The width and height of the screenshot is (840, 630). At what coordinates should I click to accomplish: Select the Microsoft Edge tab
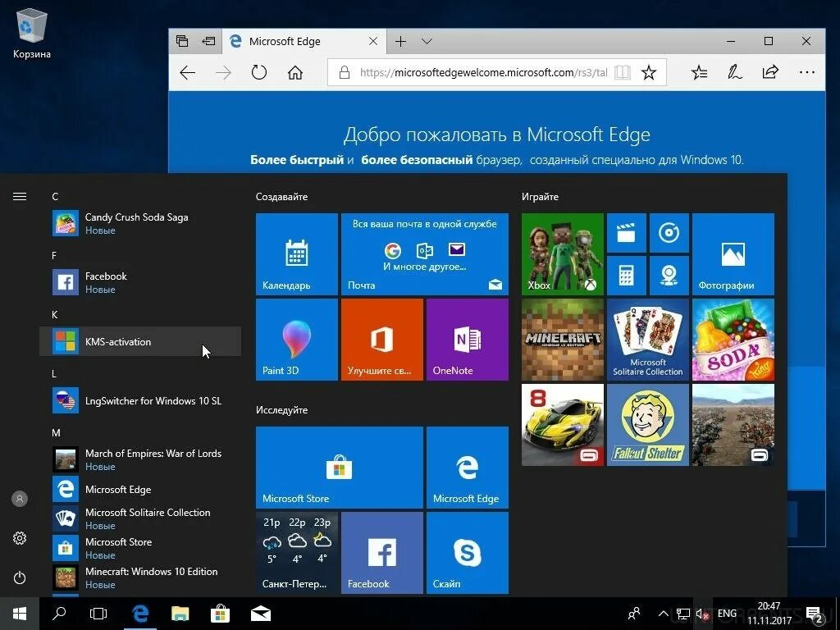pos(304,41)
